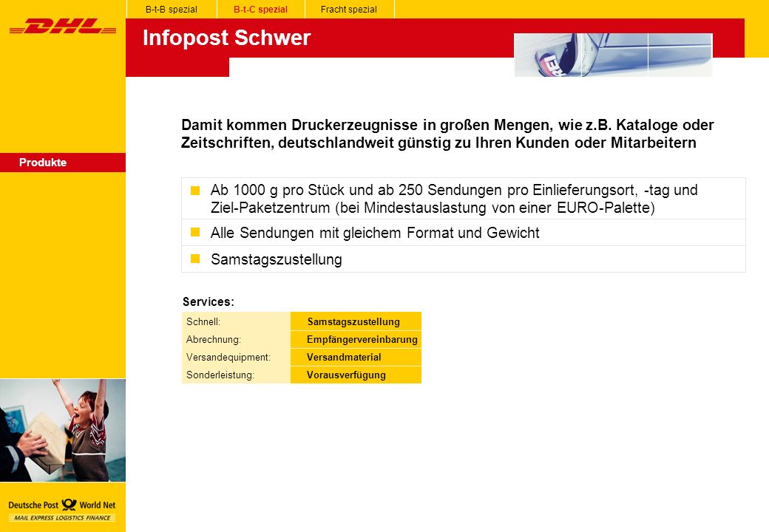Open the Fracht spezial tab
The width and height of the screenshot is (769, 532).
(349, 10)
